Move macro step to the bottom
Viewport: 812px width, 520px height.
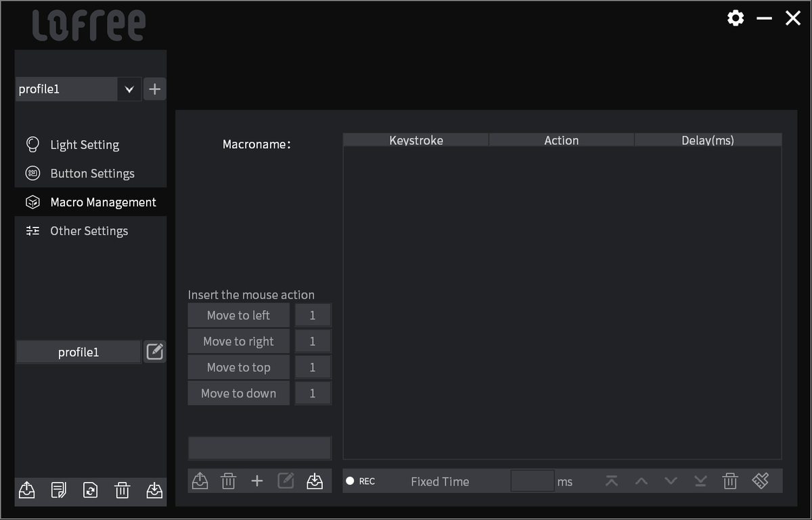(700, 481)
